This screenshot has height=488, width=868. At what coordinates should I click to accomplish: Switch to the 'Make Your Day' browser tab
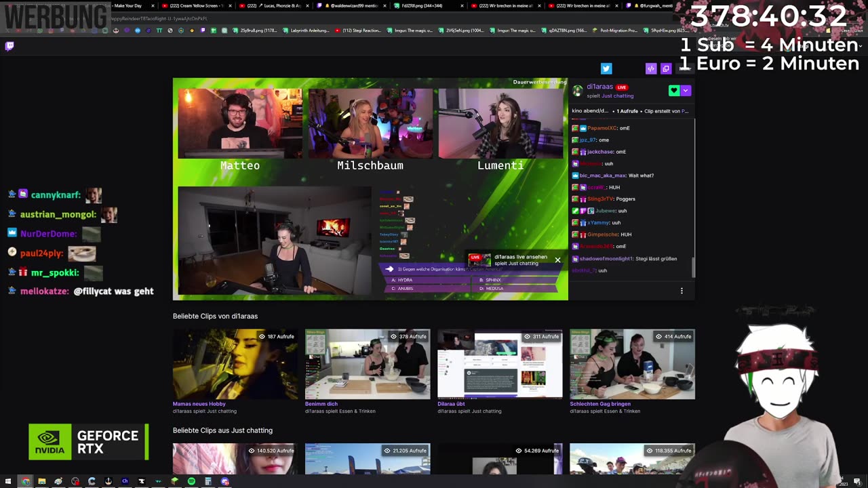(x=125, y=5)
